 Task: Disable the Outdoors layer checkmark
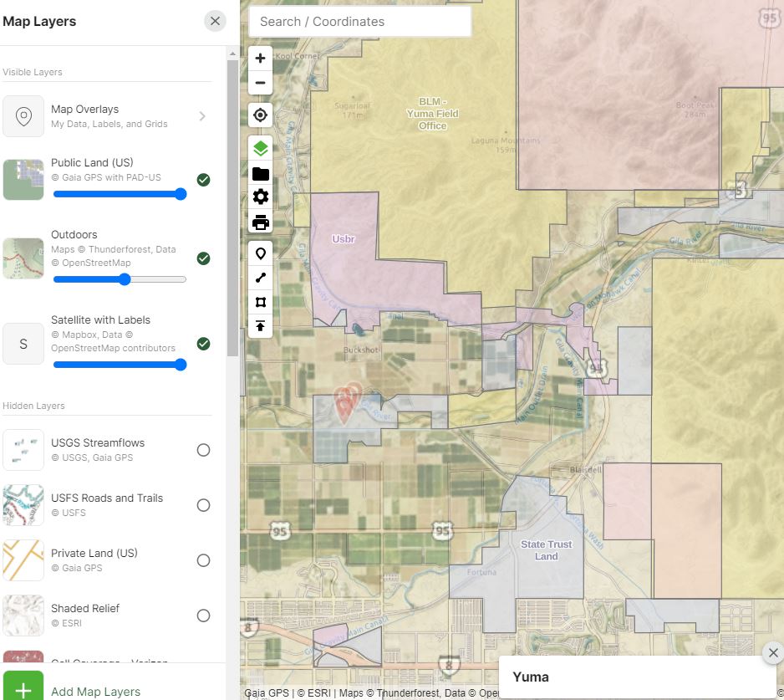pyautogui.click(x=203, y=258)
